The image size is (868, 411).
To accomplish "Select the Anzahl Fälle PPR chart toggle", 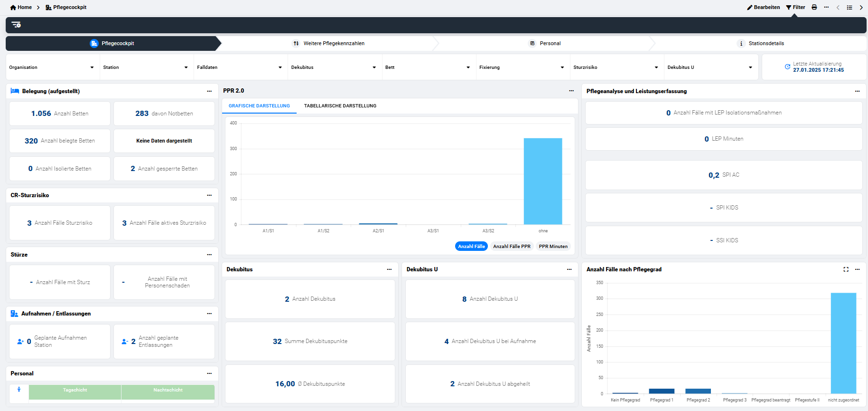I will (512, 246).
